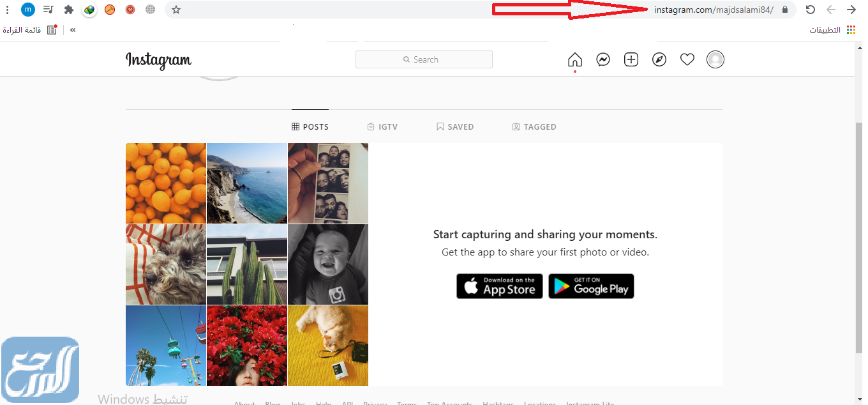Open Chrome three-dot menu
868x405 pixels.
(7, 10)
